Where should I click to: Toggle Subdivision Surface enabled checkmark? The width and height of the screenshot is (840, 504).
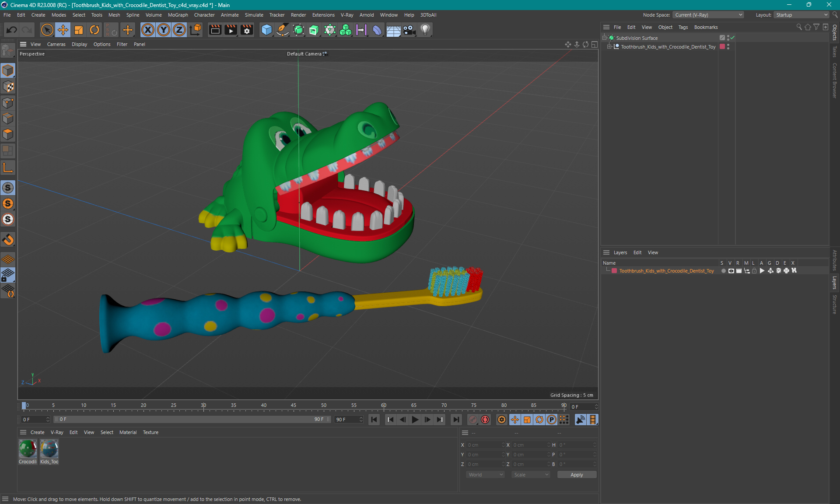pos(732,38)
